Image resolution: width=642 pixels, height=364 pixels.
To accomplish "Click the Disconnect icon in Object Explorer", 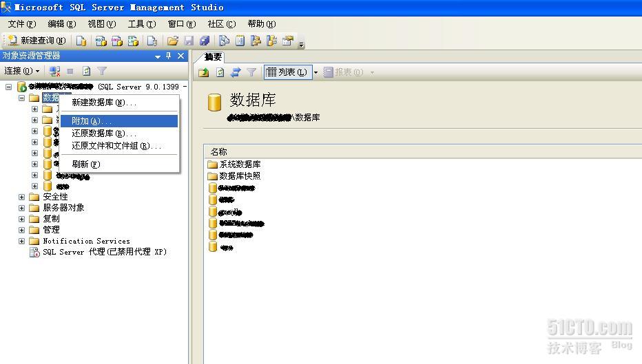I will (x=54, y=71).
